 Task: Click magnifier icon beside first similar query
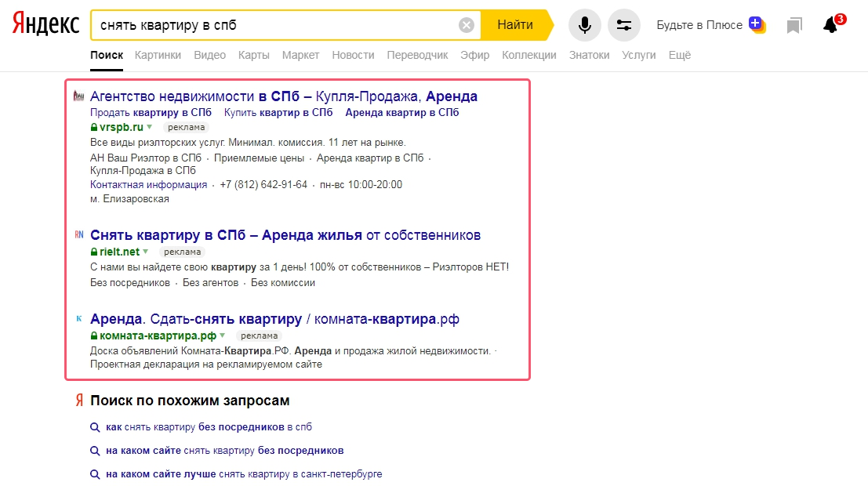tap(95, 428)
